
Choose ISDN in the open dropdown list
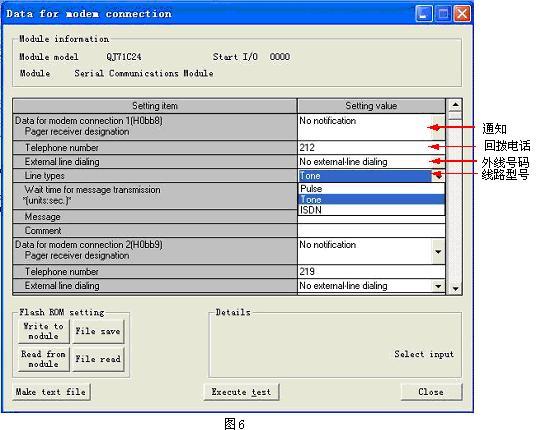coord(371,210)
